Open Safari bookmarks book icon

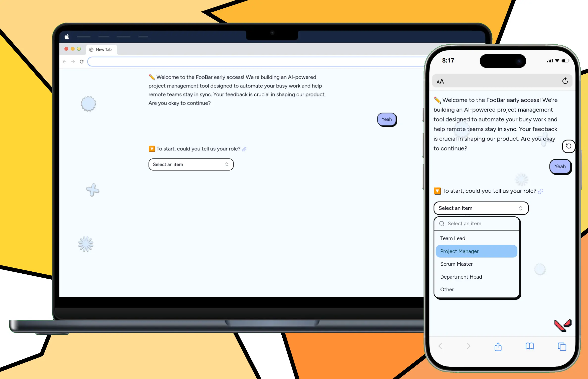(x=530, y=346)
